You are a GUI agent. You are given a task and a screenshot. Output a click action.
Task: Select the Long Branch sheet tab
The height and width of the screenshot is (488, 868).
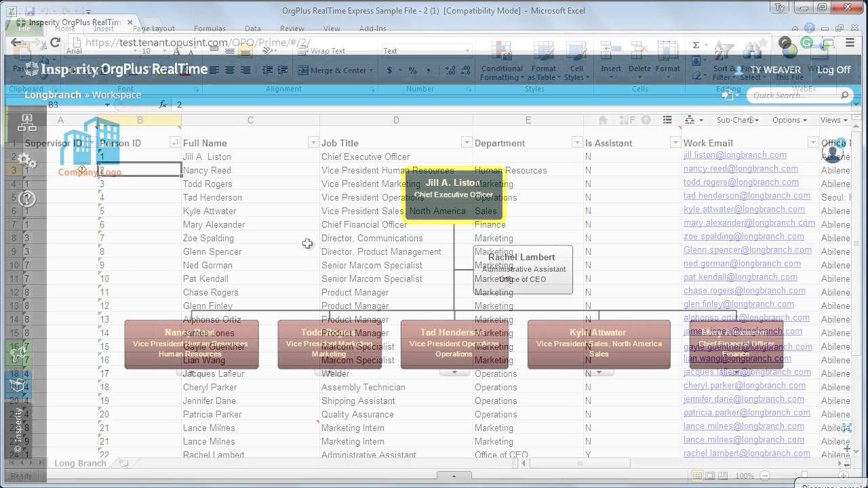pyautogui.click(x=80, y=464)
